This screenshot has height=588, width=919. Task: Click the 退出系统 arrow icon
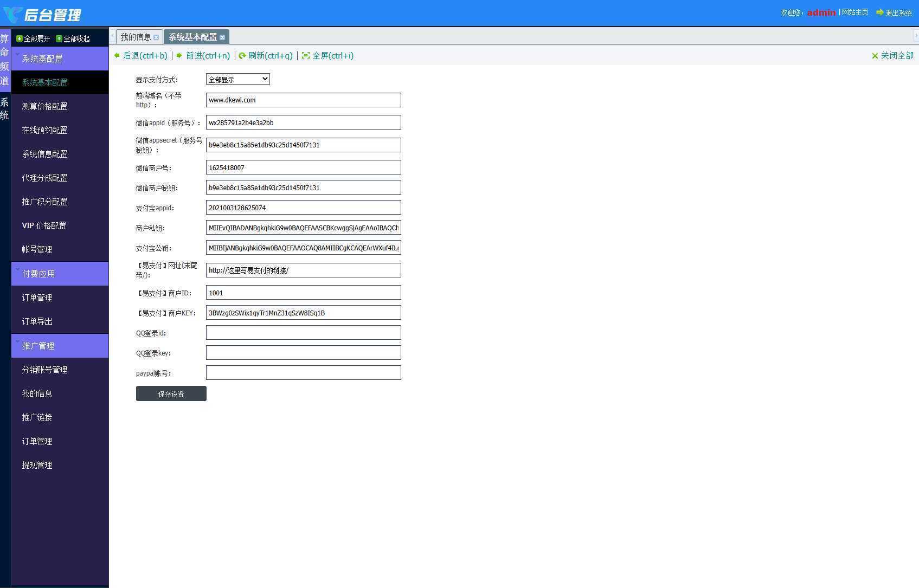(880, 12)
